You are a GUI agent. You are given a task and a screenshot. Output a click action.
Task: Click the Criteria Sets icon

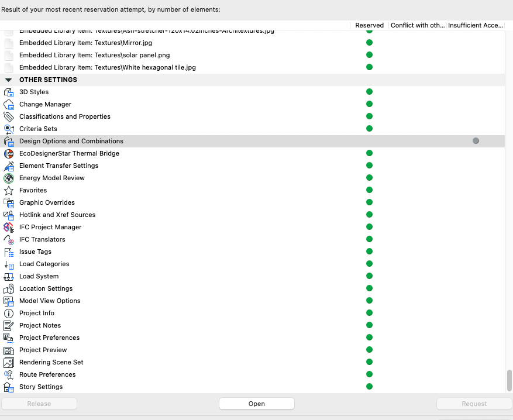(x=9, y=129)
